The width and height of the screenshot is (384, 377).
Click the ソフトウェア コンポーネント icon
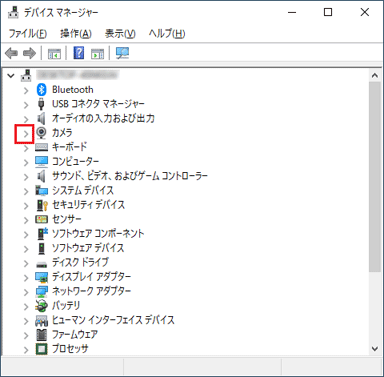tap(42, 234)
